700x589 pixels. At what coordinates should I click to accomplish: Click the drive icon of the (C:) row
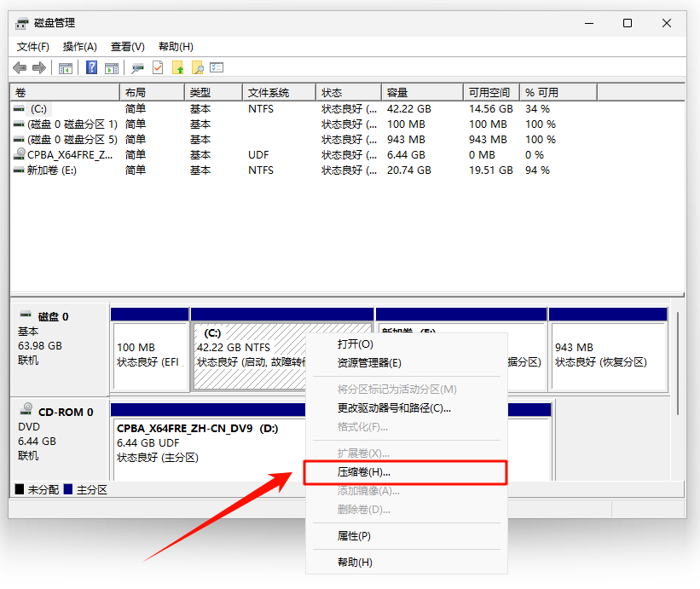coord(19,109)
